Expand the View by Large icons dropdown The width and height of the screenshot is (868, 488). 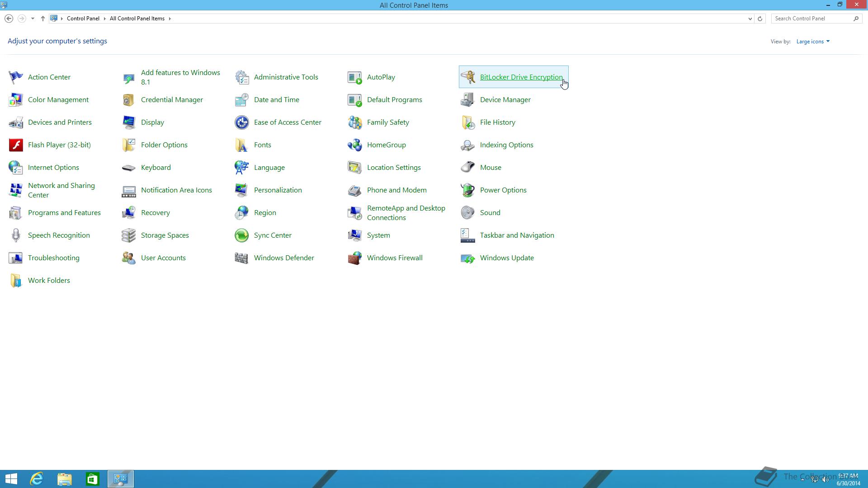point(813,42)
